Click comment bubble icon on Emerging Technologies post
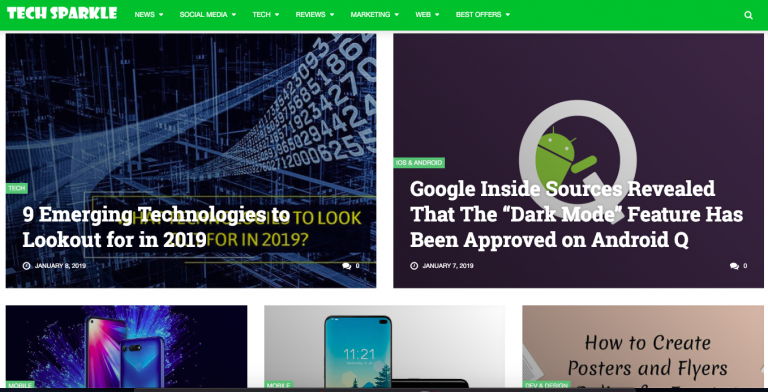Viewport: 768px width, 392px height. tap(347, 266)
